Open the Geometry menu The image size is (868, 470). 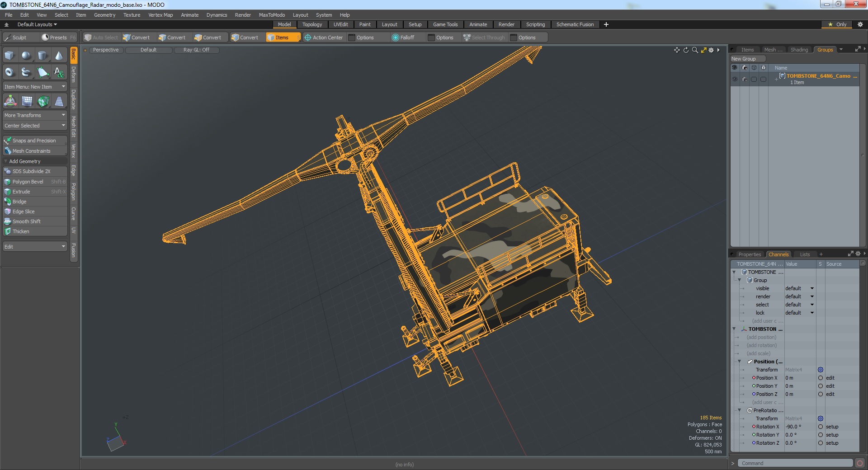tap(104, 15)
